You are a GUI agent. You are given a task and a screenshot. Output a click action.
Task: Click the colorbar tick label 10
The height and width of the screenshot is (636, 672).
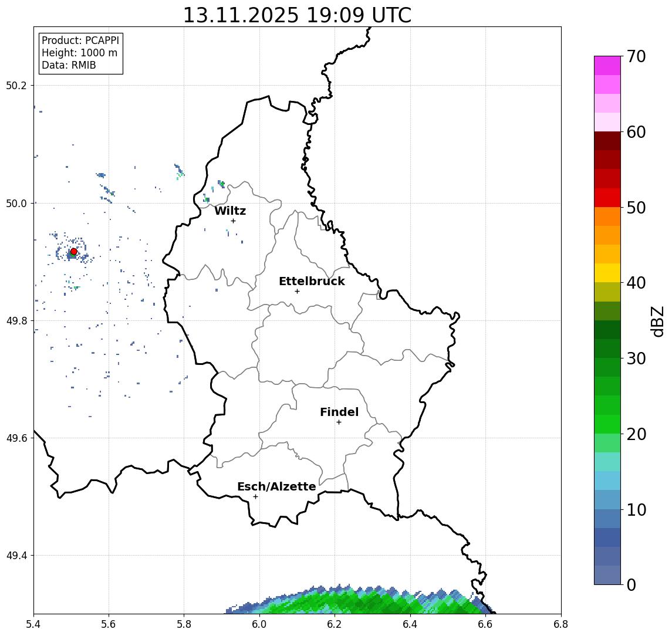(636, 510)
